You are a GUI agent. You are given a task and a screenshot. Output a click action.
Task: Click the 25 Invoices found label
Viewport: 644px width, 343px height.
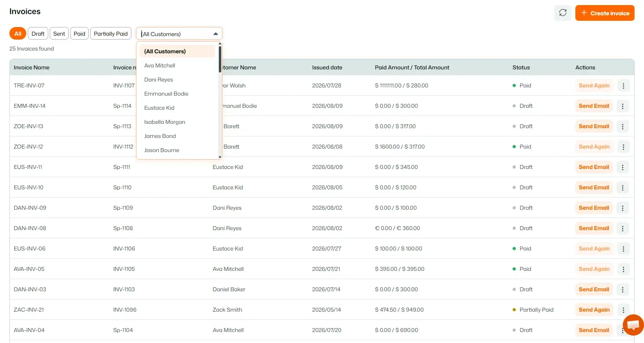point(32,49)
